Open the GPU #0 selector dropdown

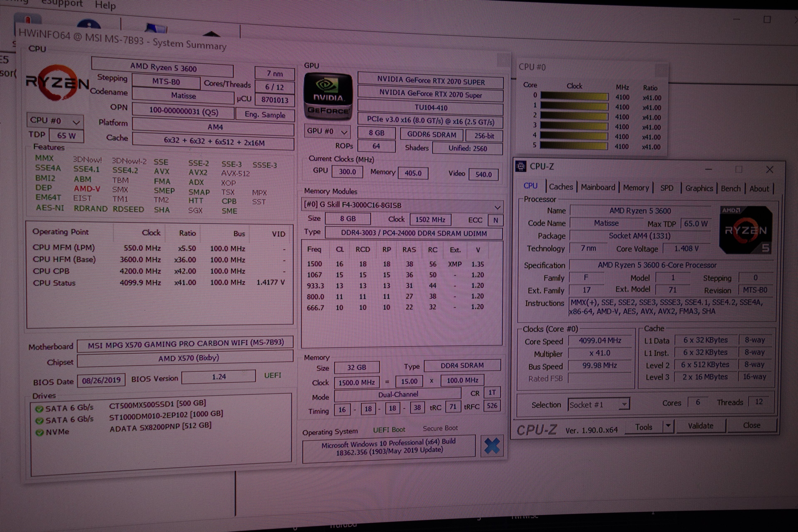click(x=328, y=131)
